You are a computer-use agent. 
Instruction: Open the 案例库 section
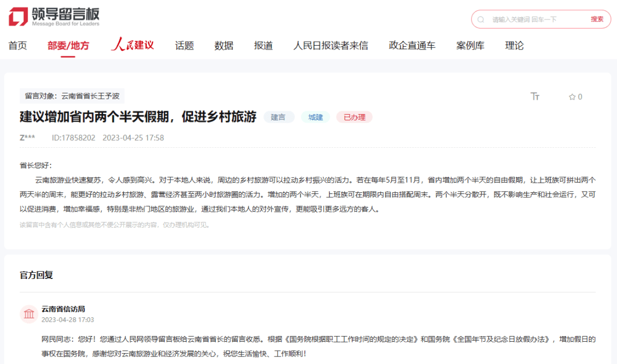pyautogui.click(x=470, y=46)
